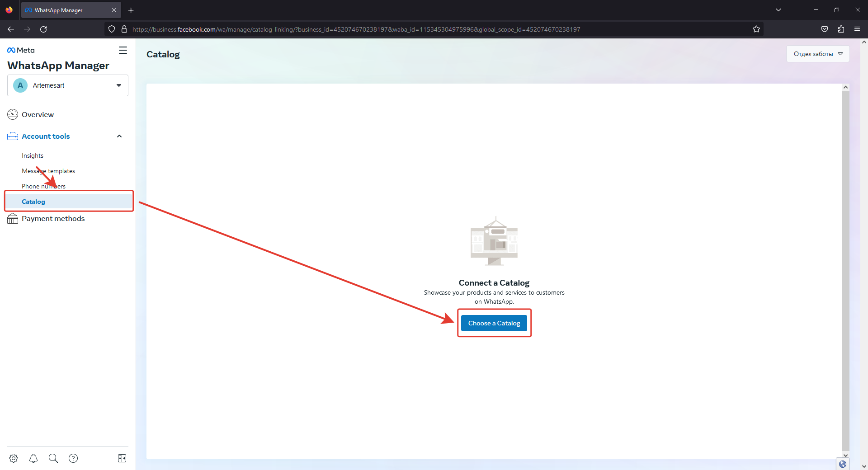Click the search magnifier icon
The image size is (868, 470).
point(53,458)
